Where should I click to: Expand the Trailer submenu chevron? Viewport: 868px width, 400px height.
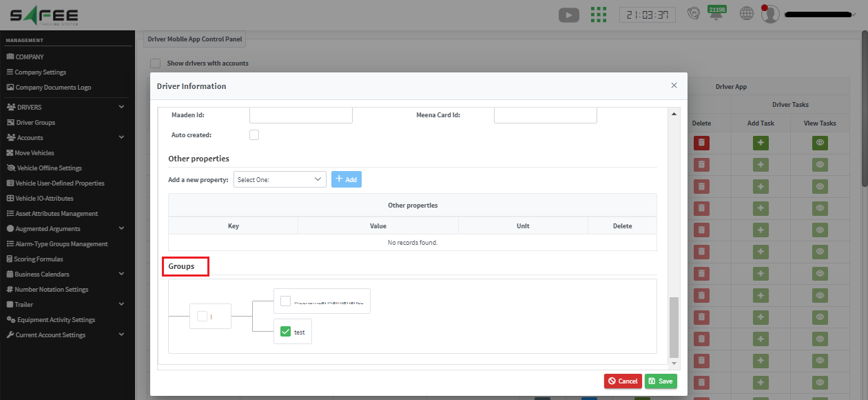(x=121, y=304)
